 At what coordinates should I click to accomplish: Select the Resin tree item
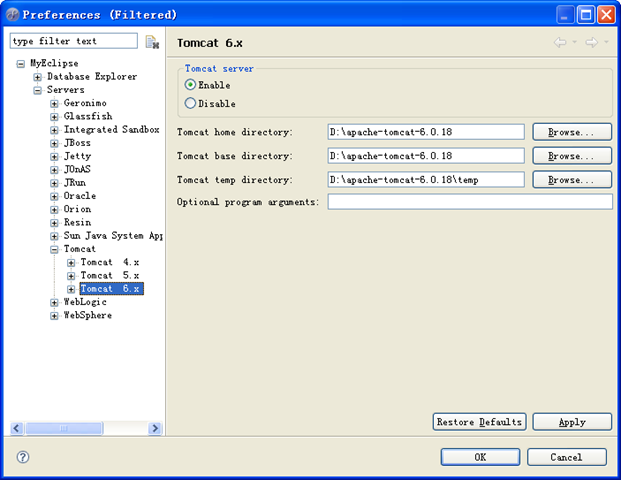78,222
